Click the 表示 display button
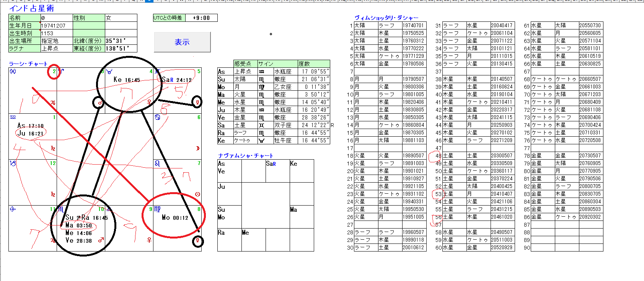The width and height of the screenshot is (644, 281). [182, 42]
